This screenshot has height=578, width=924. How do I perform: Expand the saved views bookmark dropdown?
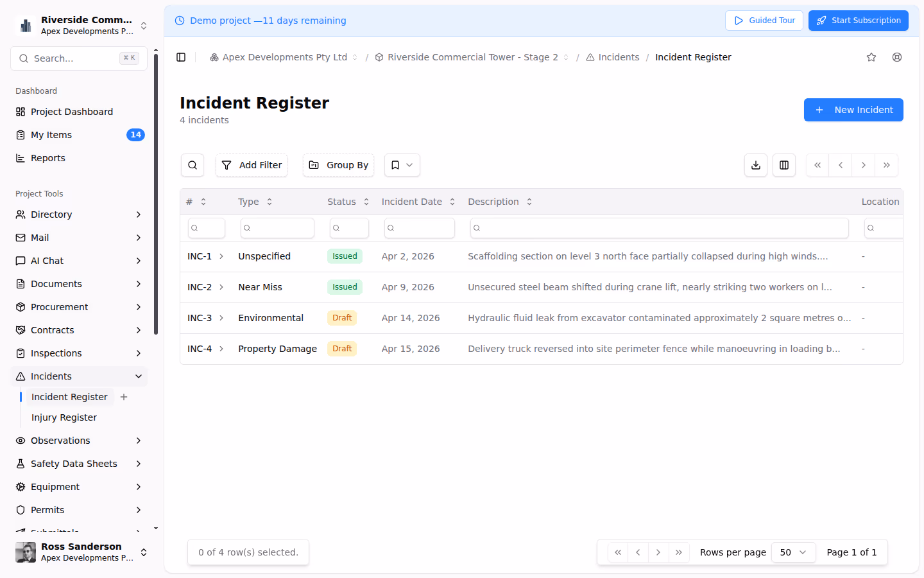[x=402, y=165]
